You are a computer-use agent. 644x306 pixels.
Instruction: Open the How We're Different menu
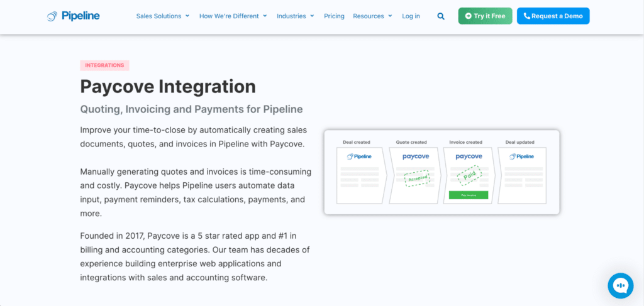pyautogui.click(x=233, y=16)
